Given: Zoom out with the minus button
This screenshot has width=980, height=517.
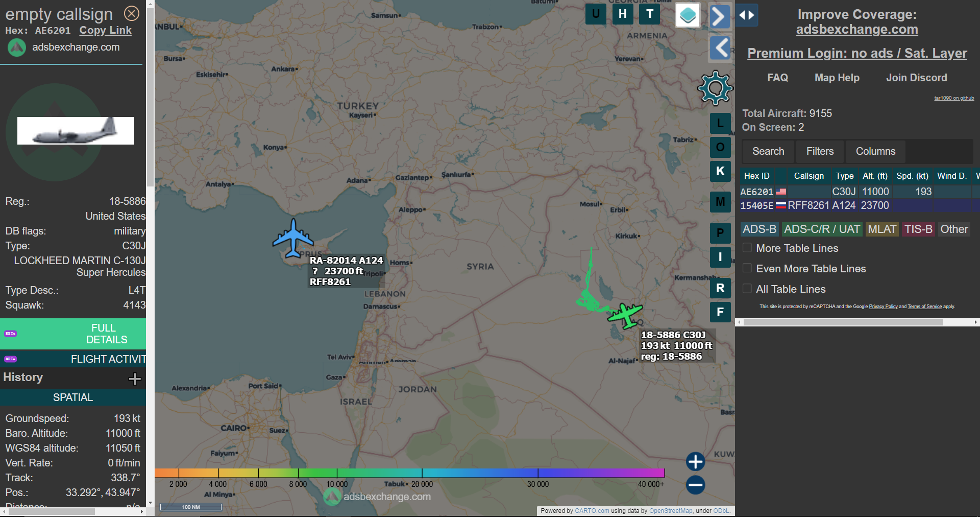Looking at the screenshot, I should point(695,485).
